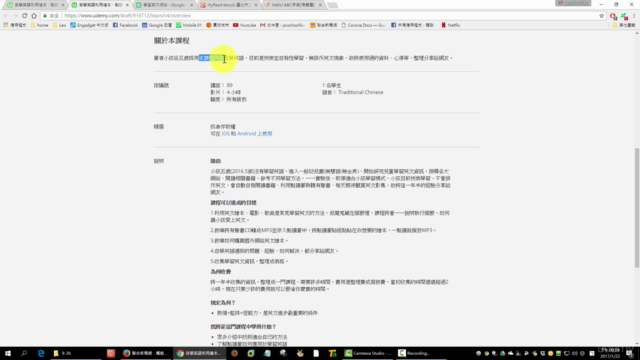Open the Camtasia Studio taskbar window
The height and width of the screenshot is (360, 640).
click(x=368, y=353)
